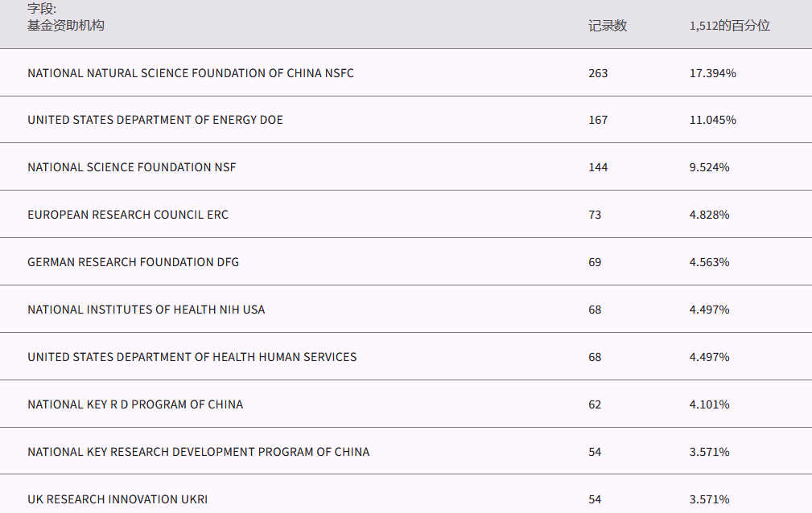Open National Science Foundation NSF entry
This screenshot has height=513, width=812.
click(132, 167)
